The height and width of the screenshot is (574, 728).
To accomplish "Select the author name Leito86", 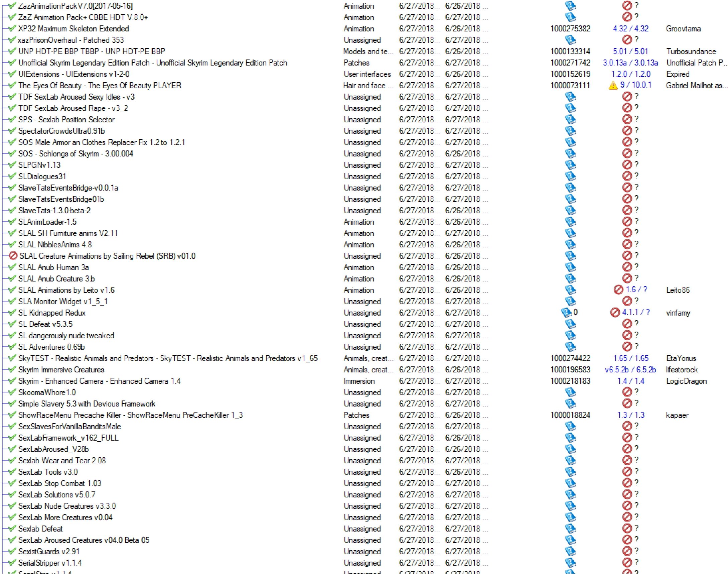I will tap(678, 290).
